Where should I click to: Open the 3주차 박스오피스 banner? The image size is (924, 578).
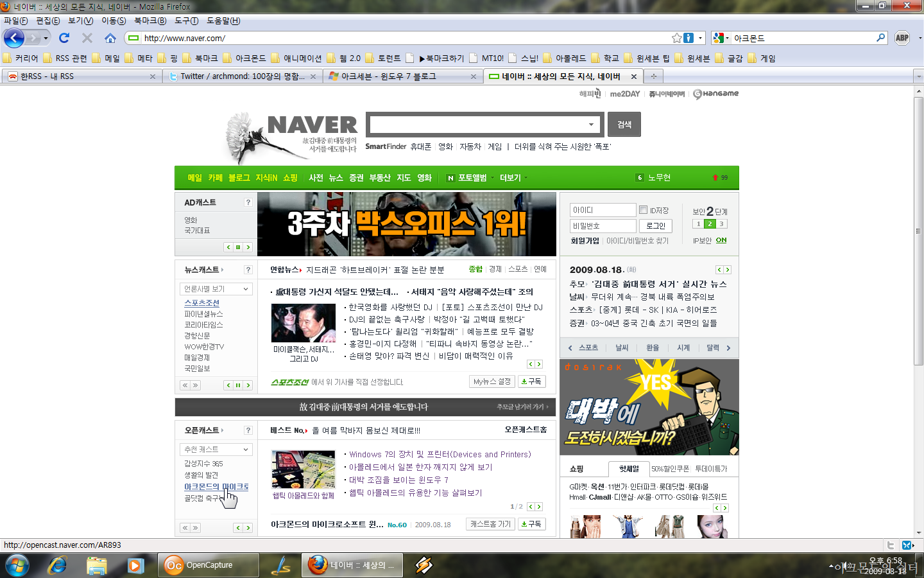pyautogui.click(x=407, y=224)
